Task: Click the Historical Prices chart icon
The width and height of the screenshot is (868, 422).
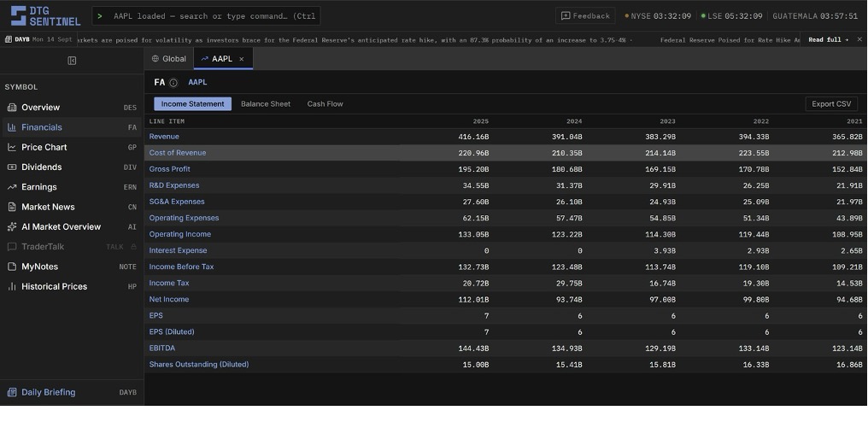Action: click(12, 287)
